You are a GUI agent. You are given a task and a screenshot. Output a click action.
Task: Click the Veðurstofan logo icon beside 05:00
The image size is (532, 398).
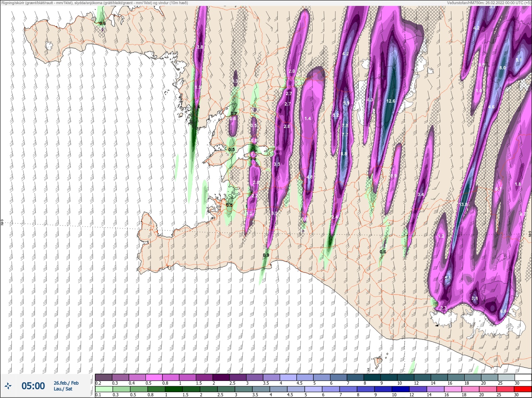pyautogui.click(x=8, y=386)
